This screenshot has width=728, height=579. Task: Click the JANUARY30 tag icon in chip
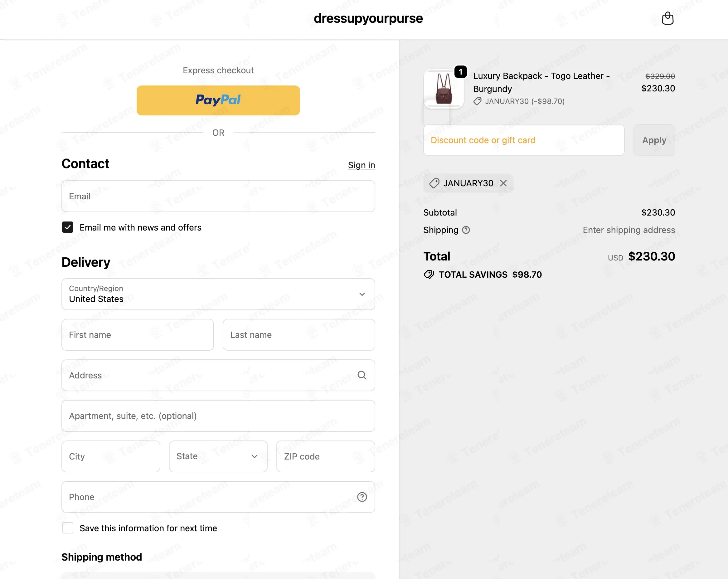434,183
